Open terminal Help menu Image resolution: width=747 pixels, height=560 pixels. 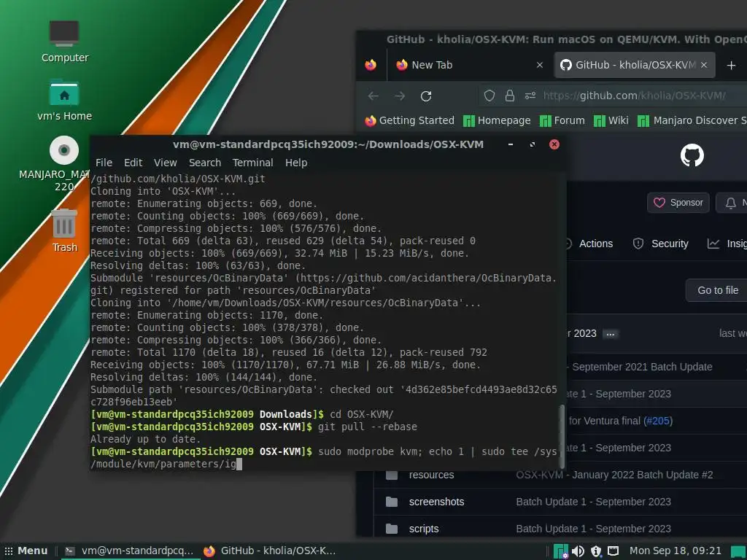pyautogui.click(x=296, y=163)
